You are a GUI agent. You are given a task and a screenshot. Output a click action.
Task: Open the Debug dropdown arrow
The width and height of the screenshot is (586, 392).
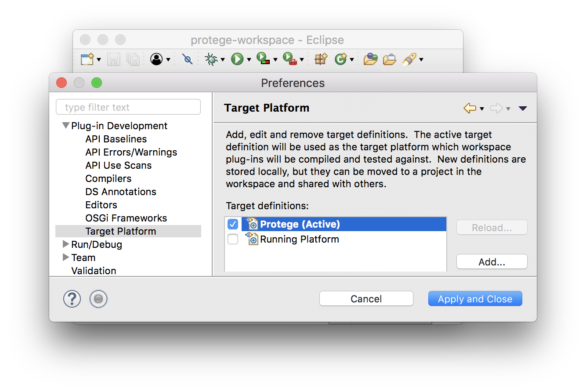[x=223, y=60]
